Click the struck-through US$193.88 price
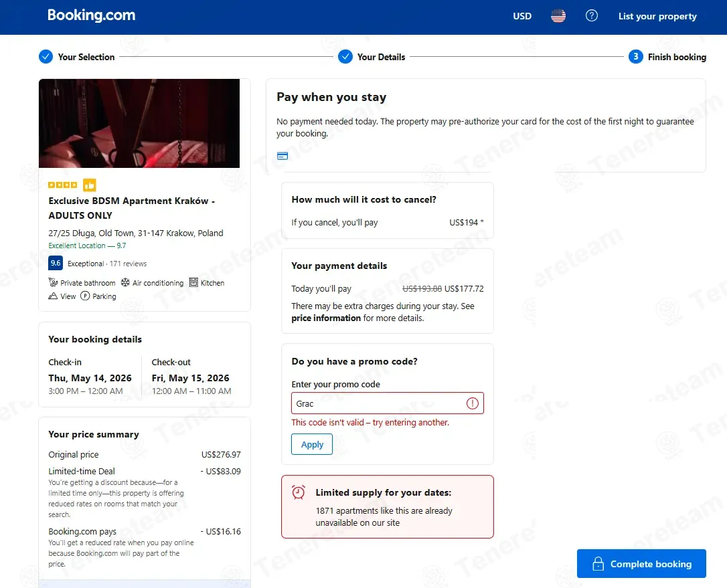The width and height of the screenshot is (727, 588). (422, 289)
